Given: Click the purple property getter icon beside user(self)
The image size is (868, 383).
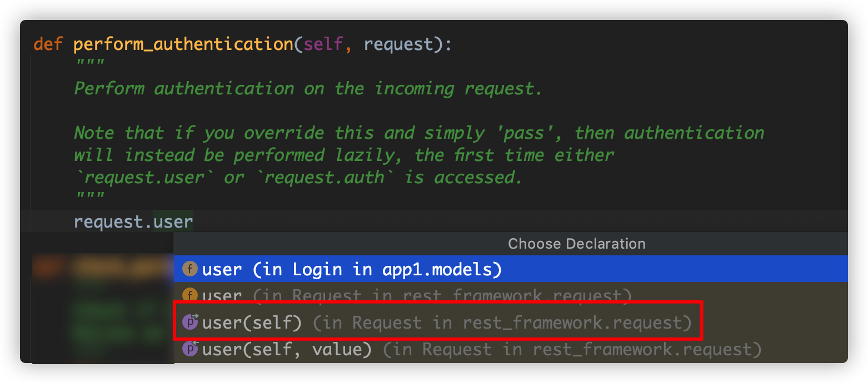Looking at the screenshot, I should pyautogui.click(x=190, y=322).
